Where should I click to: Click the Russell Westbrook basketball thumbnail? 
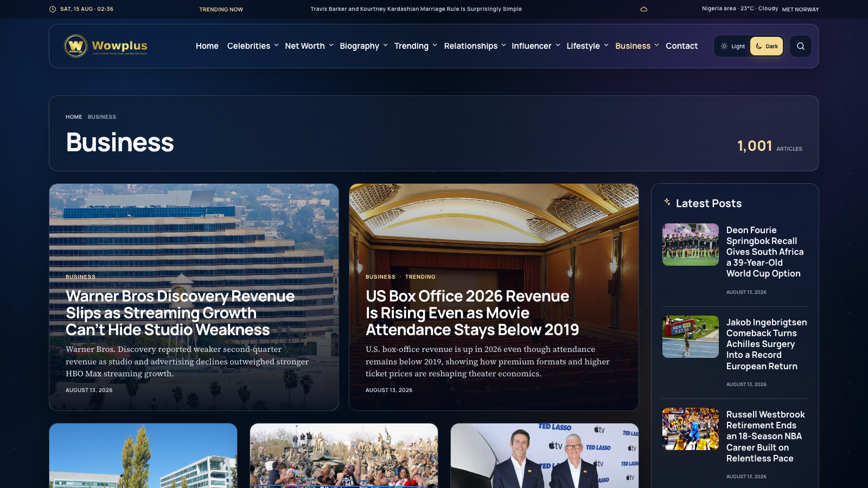pos(691,429)
